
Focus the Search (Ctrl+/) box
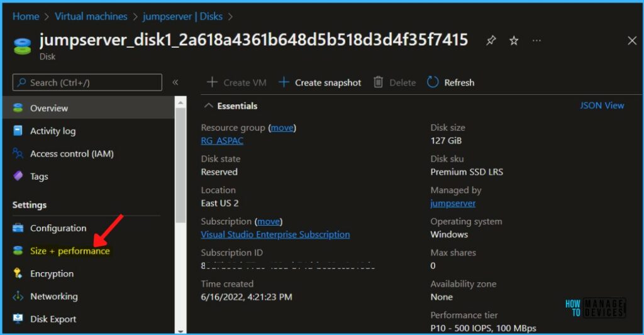87,82
